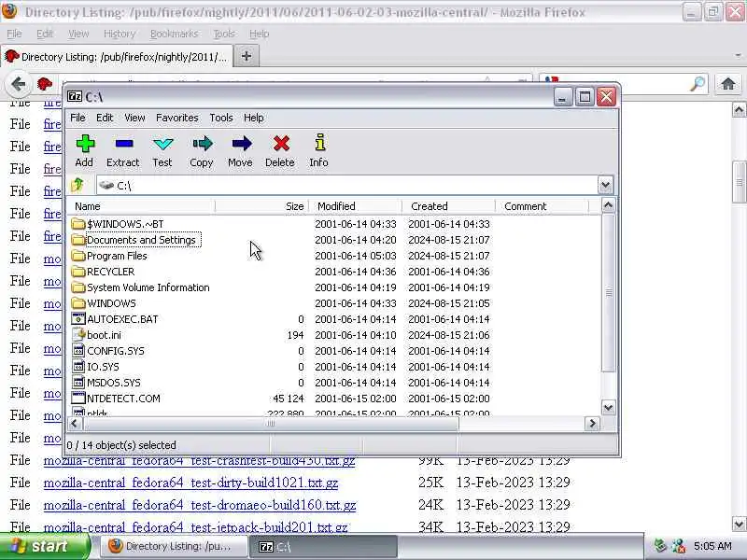Click the Delete toolbar icon

point(281,144)
